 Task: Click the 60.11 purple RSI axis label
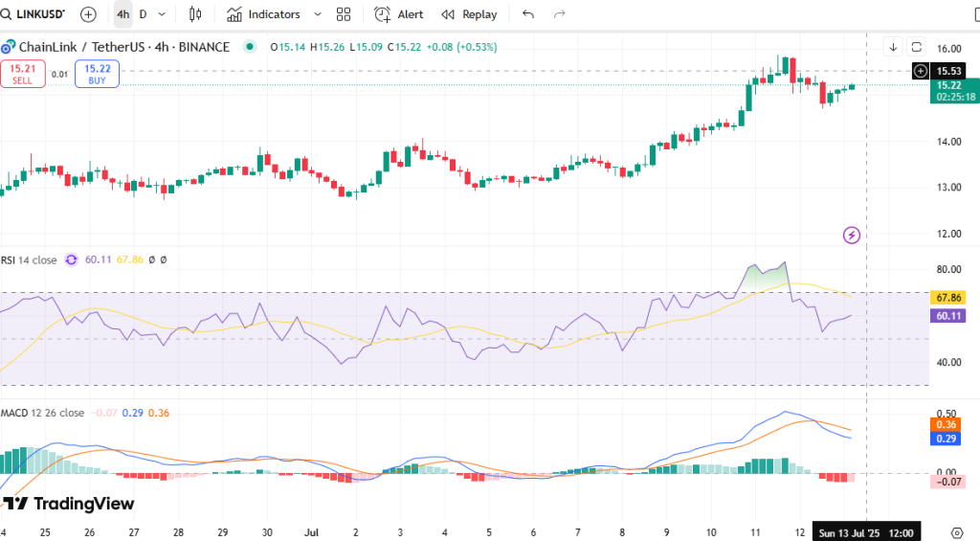point(948,316)
